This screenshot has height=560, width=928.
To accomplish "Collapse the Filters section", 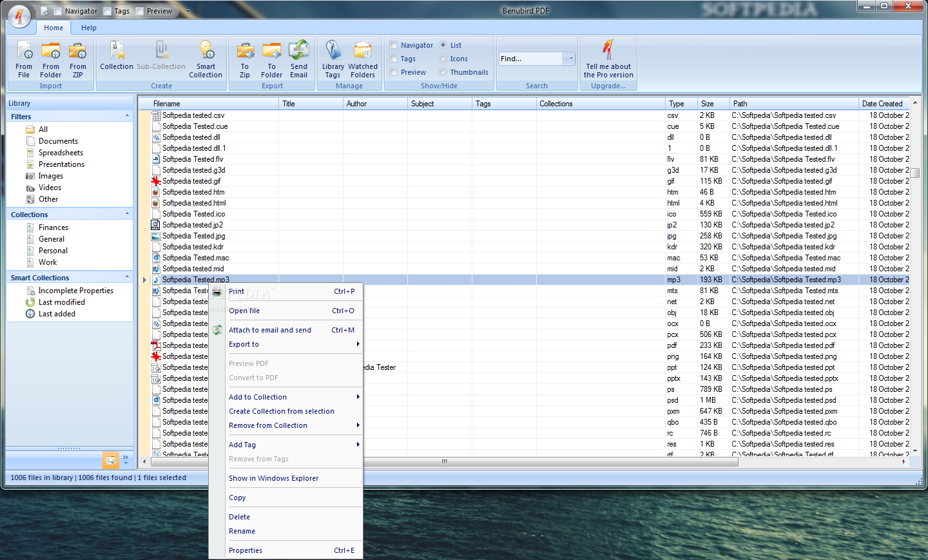I will pos(127,116).
